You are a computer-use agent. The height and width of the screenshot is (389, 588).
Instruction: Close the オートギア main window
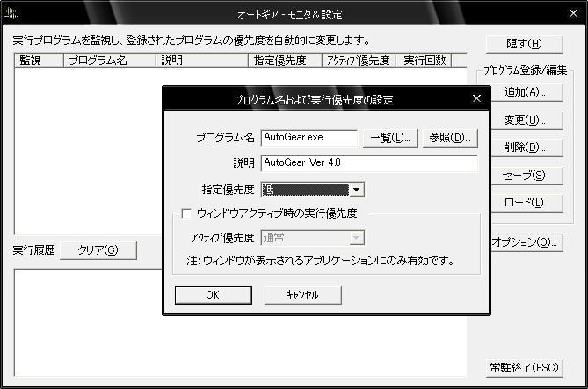coord(573,13)
